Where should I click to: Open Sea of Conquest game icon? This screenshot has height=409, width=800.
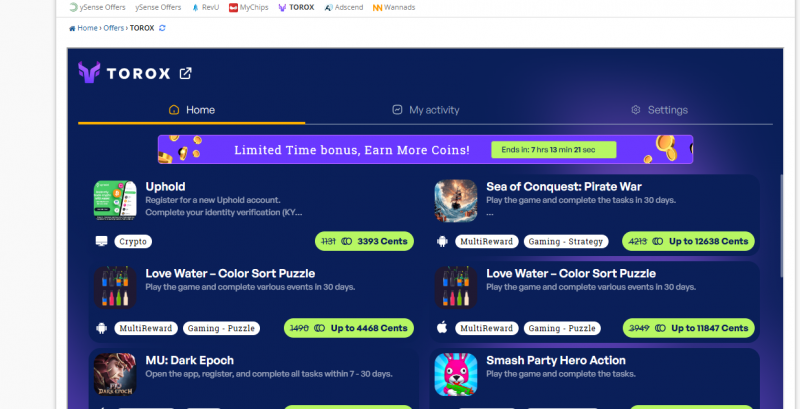[456, 201]
